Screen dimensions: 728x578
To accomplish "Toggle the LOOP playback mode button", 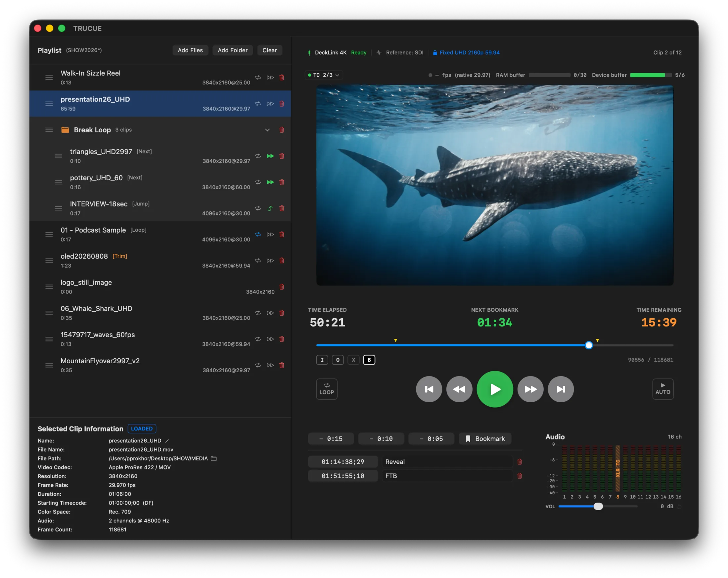I will [327, 389].
